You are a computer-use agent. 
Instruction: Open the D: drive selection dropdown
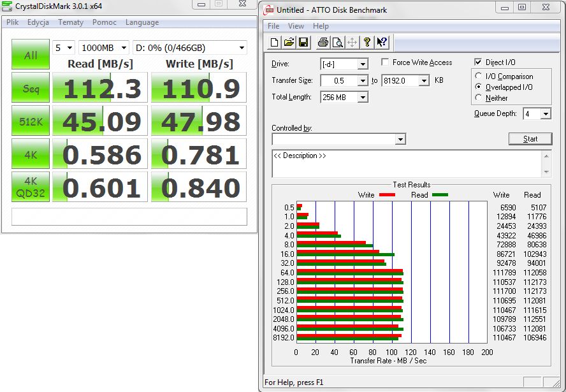point(190,48)
